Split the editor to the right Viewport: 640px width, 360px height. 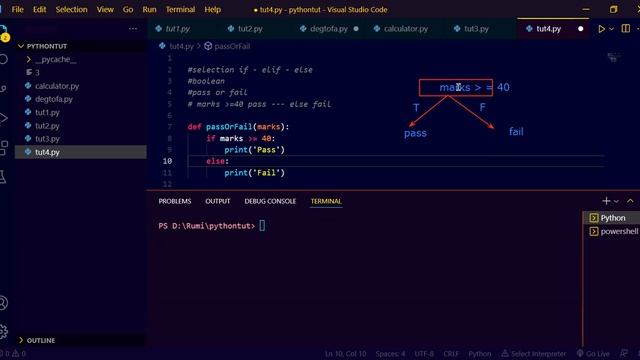(x=625, y=29)
